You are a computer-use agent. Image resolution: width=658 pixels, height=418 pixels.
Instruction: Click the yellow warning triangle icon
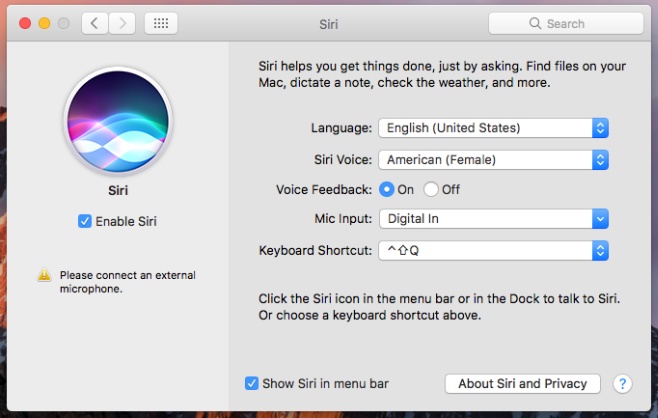click(x=44, y=275)
